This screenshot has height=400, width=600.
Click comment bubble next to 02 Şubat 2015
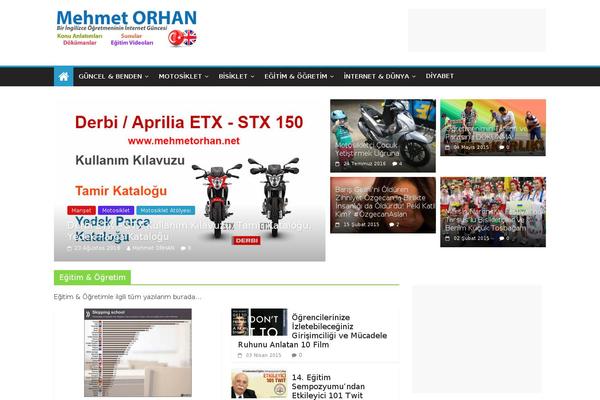pos(502,238)
